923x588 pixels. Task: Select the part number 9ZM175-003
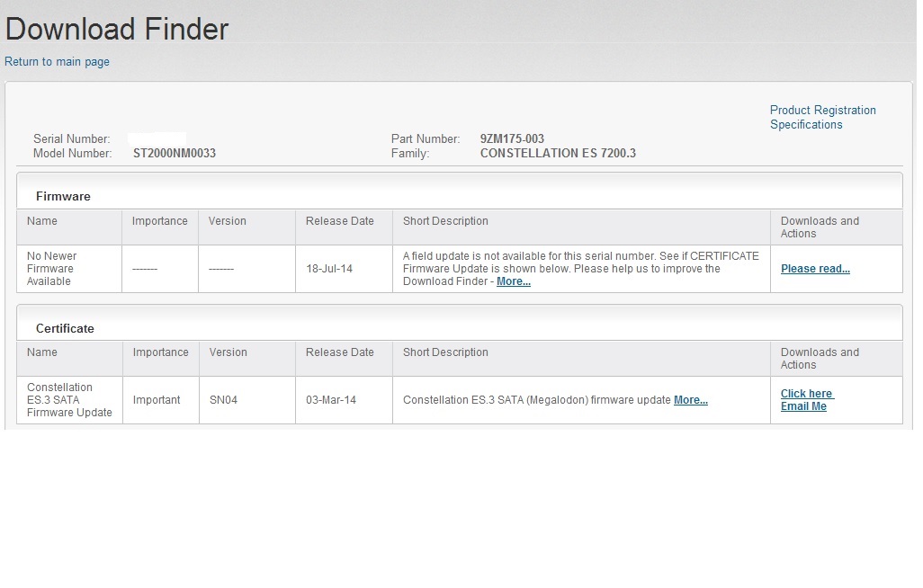[512, 138]
